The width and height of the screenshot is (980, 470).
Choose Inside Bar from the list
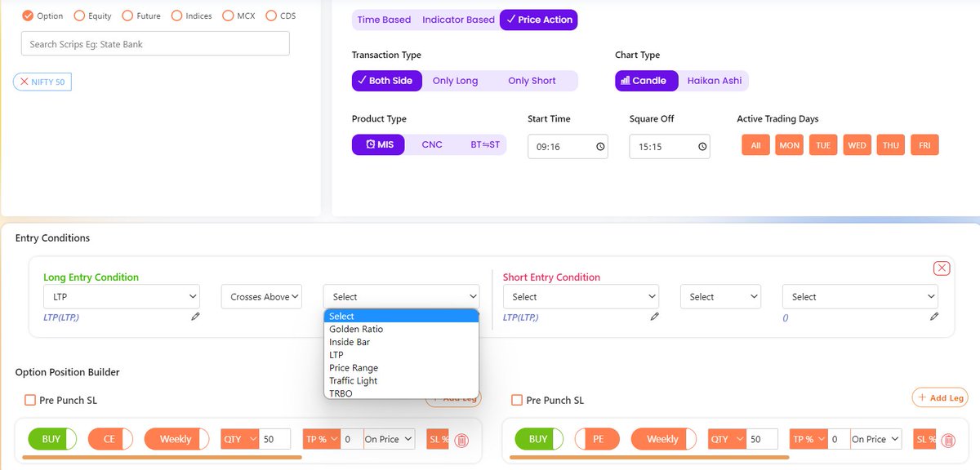point(401,342)
